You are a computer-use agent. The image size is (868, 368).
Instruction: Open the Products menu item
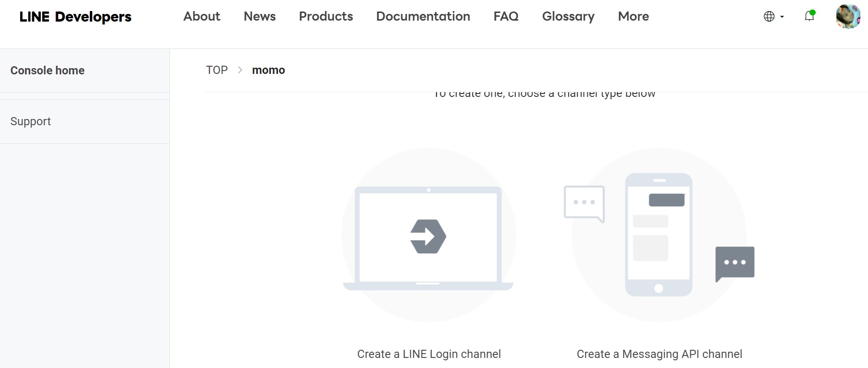[x=326, y=16]
